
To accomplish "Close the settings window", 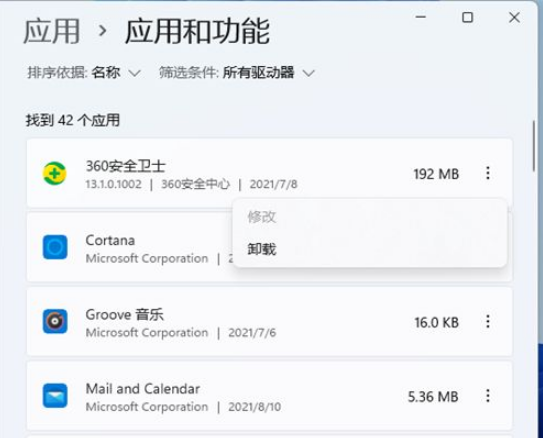I will pos(514,17).
